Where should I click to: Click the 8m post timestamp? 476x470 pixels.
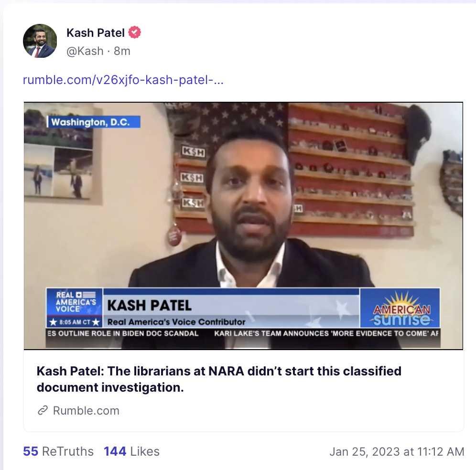[122, 51]
